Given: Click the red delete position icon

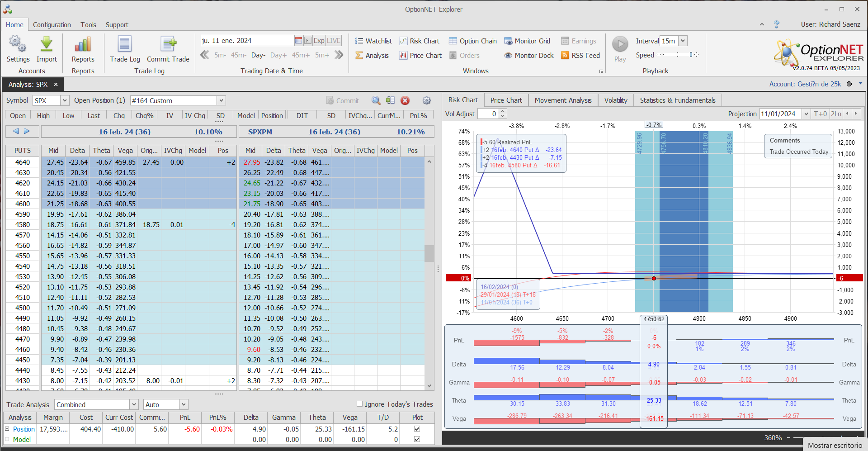Looking at the screenshot, I should (x=405, y=100).
